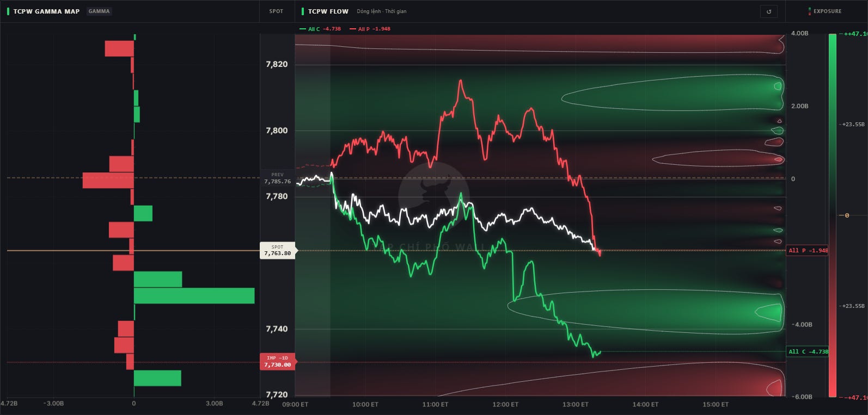The image size is (868, 415).
Task: Select the TCPW FLOW panel title
Action: [x=328, y=11]
